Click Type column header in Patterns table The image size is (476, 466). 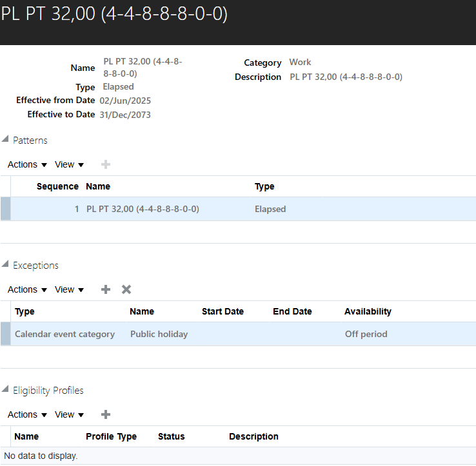264,186
